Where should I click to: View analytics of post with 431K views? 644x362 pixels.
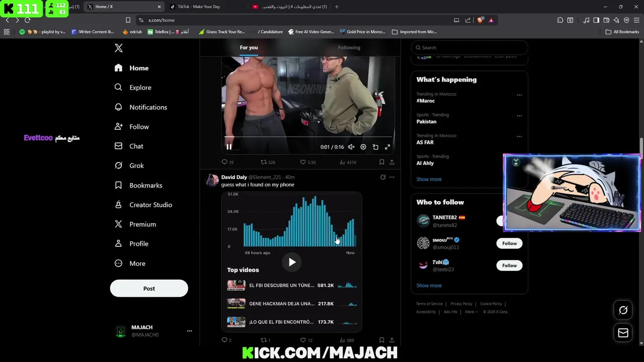348,162
